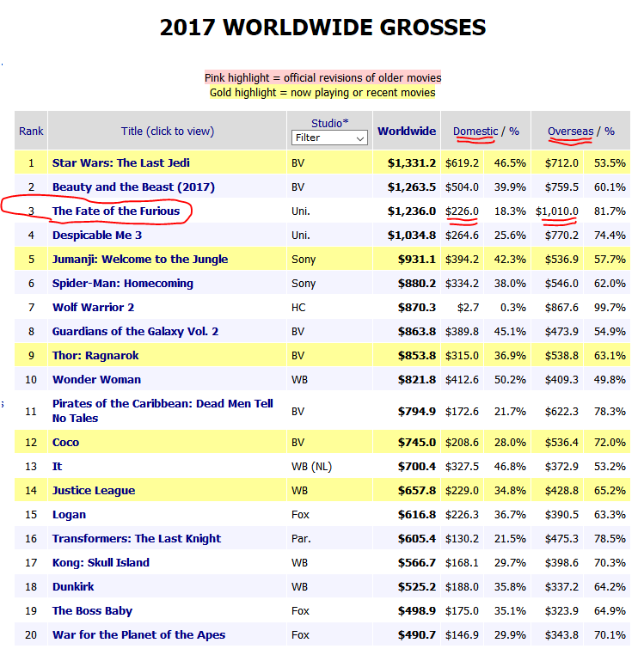Open Beauty and the Beast (2017) page
Image resolution: width=644 pixels, height=649 pixels.
click(x=133, y=187)
